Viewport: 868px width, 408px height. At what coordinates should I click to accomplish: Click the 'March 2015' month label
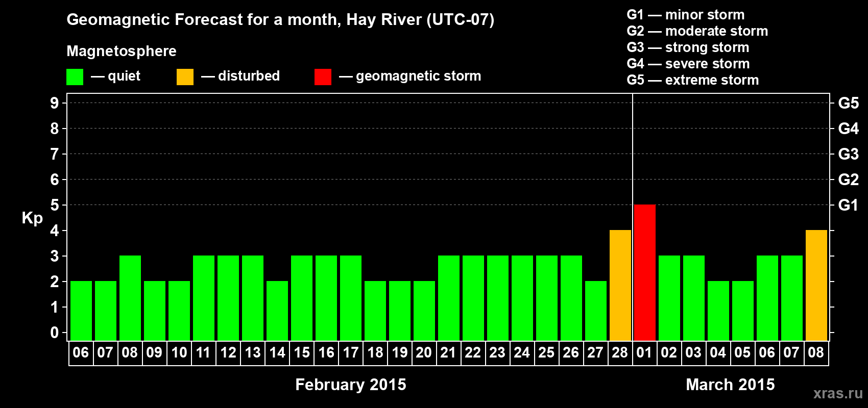pos(730,385)
